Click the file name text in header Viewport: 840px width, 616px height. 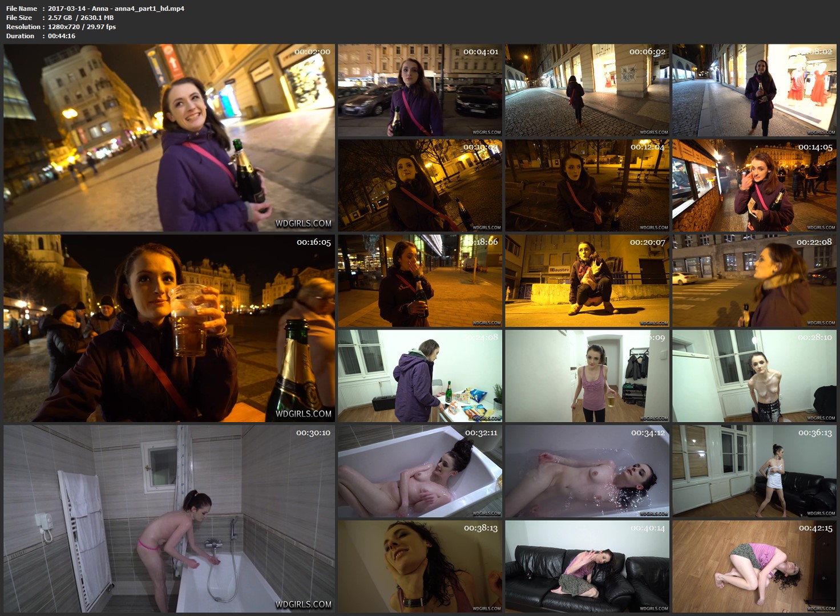(116, 9)
